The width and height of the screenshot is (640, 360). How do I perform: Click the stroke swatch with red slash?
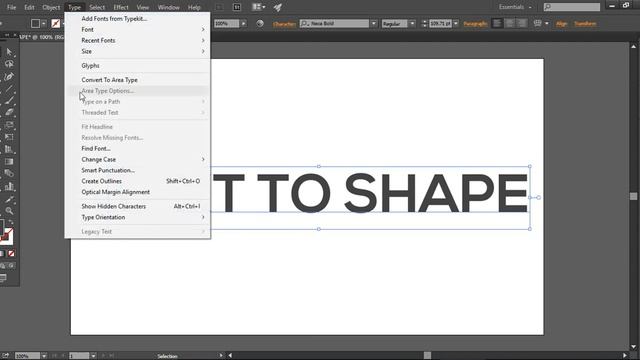pyautogui.click(x=56, y=24)
